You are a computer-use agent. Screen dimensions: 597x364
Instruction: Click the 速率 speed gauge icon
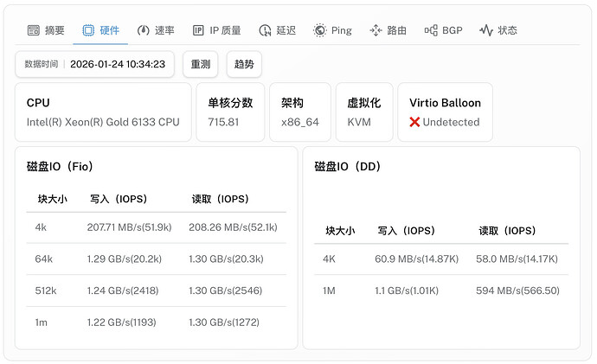click(x=143, y=30)
